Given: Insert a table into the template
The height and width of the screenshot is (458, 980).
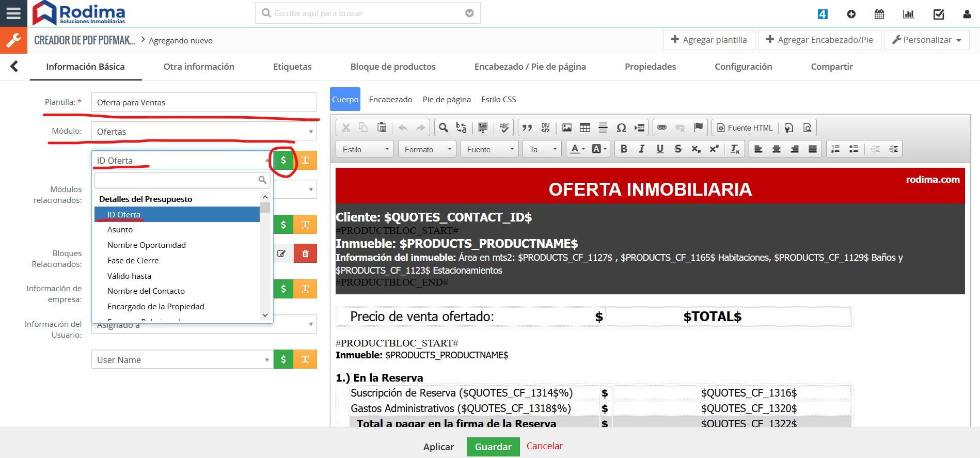Looking at the screenshot, I should coord(585,128).
